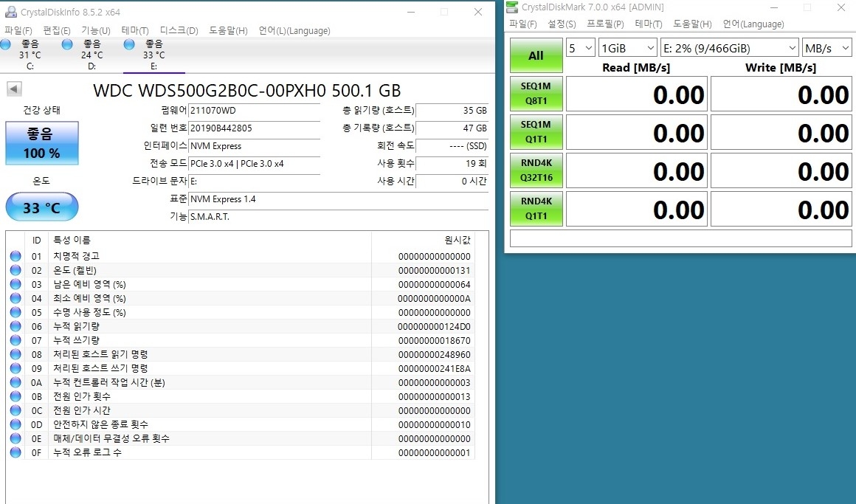Screen dimensions: 856x504
Task: Click the SEQ1M Q8T1 read result 0.00
Action: click(x=637, y=94)
